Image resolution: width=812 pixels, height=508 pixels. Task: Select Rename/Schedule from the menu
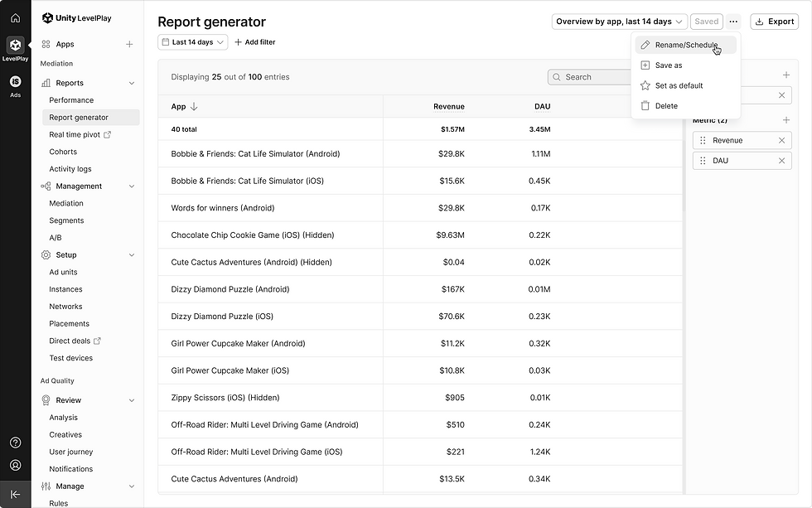coord(686,45)
